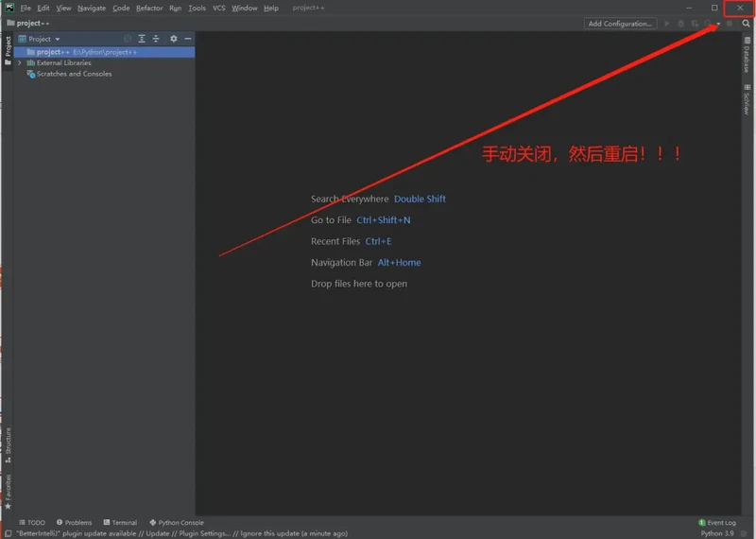Open Project tool window settings gear
This screenshot has height=539, width=756.
[173, 39]
